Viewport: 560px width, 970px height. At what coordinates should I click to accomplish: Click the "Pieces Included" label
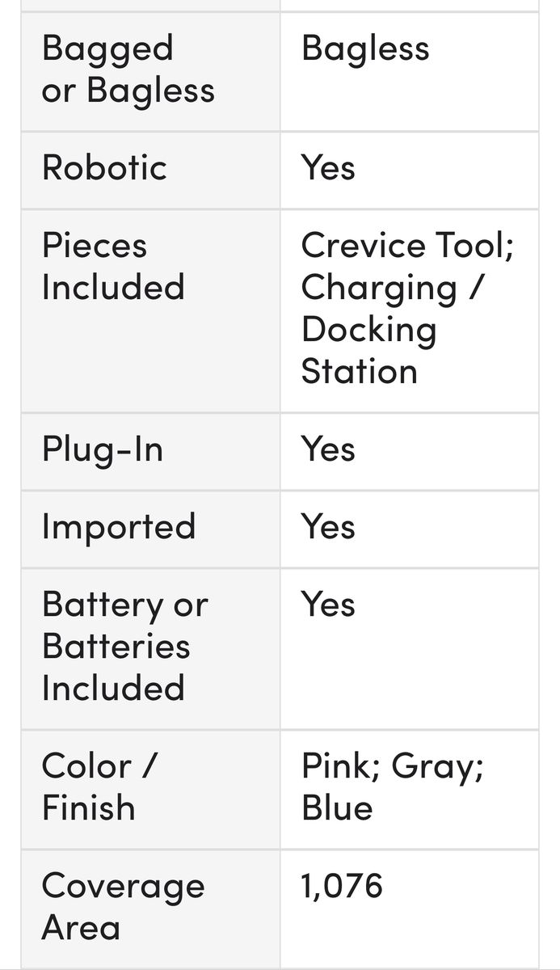[113, 267]
